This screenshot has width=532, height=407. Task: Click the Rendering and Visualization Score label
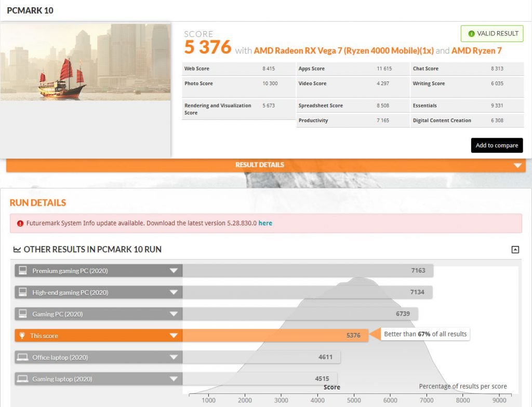(x=218, y=109)
